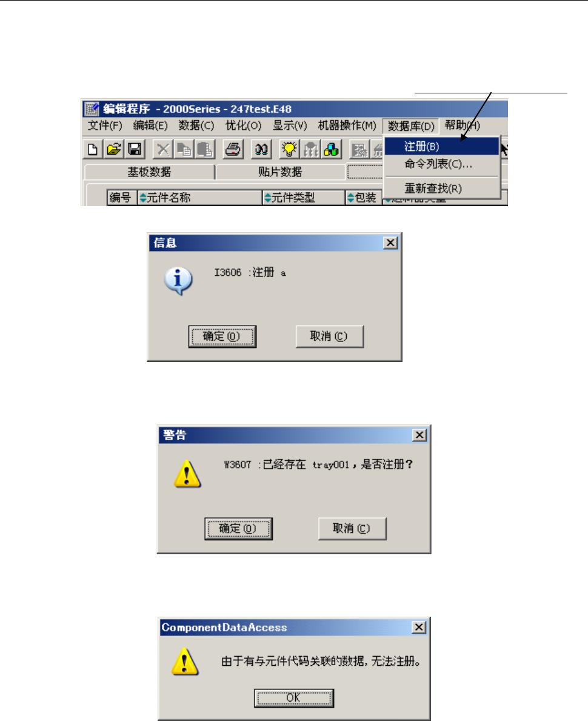
Task: Click the Copy toolbar icon
Action: pyautogui.click(x=184, y=149)
